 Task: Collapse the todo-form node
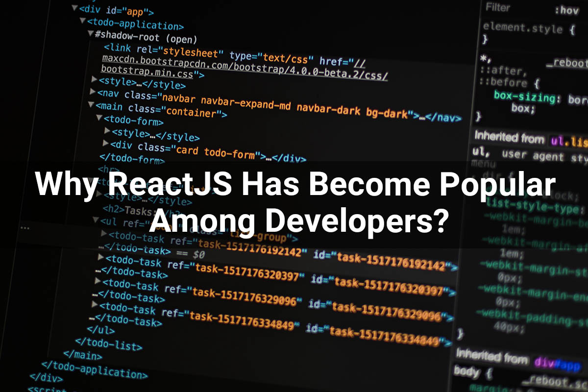pyautogui.click(x=99, y=118)
